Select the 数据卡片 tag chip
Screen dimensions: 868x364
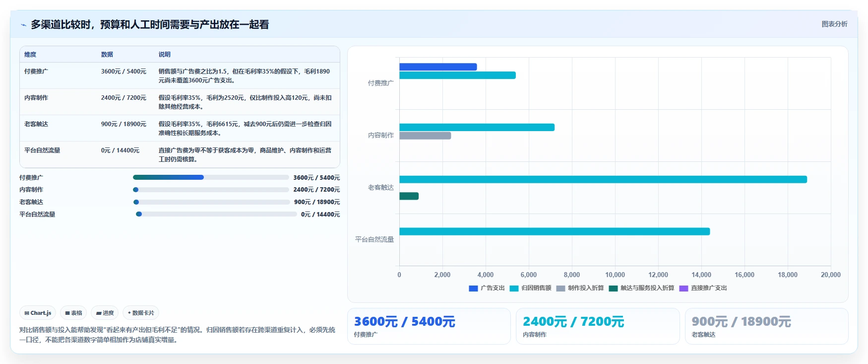tap(141, 313)
